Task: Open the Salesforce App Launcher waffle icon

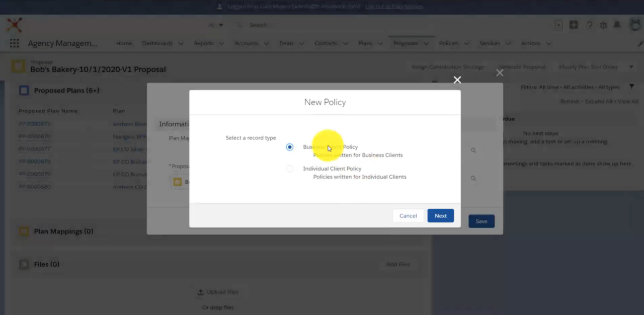Action: 14,43
